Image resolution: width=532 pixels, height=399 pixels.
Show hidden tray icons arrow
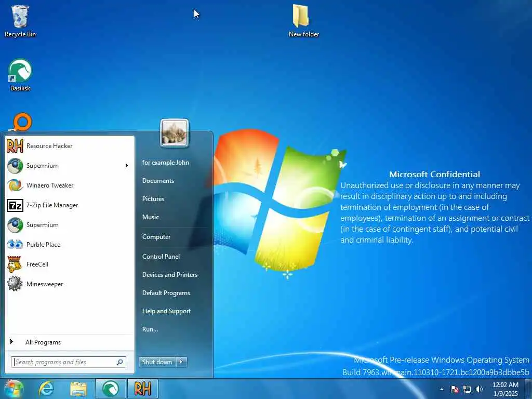pos(442,389)
